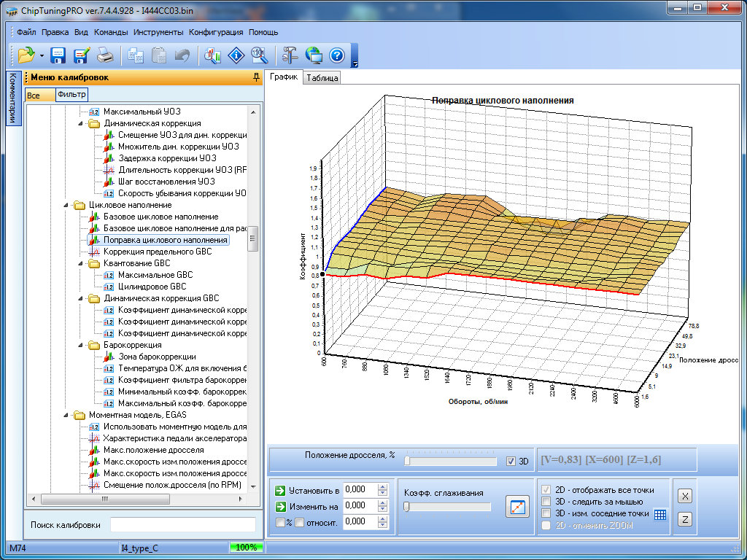Click the 'Z' axis button
The width and height of the screenshot is (747, 560).
685,519
